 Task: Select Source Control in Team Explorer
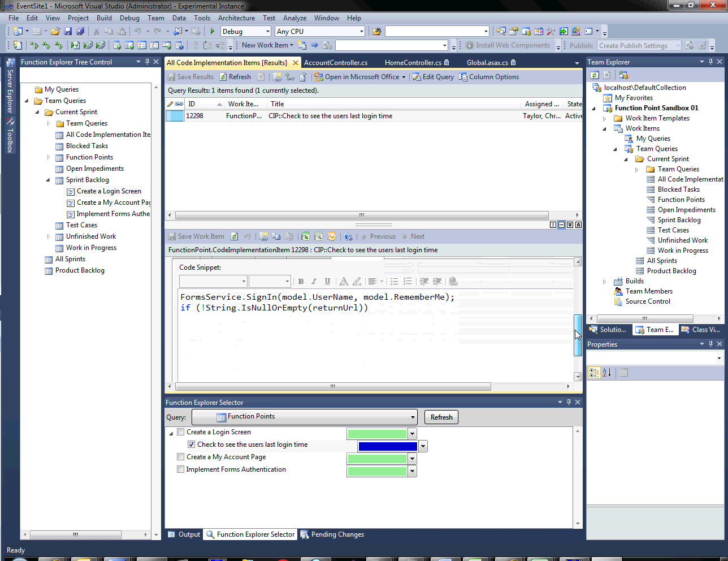(x=648, y=301)
